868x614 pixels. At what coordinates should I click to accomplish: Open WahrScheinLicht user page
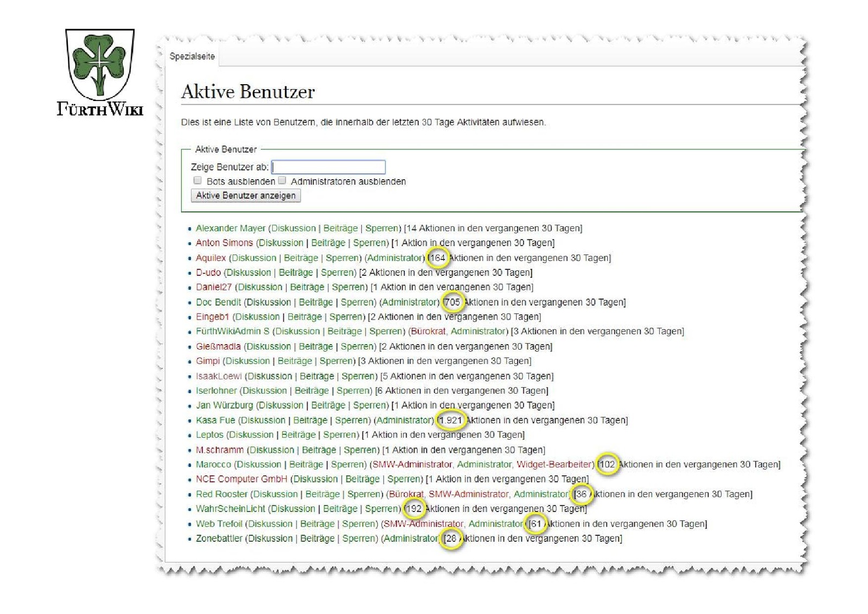[231, 509]
